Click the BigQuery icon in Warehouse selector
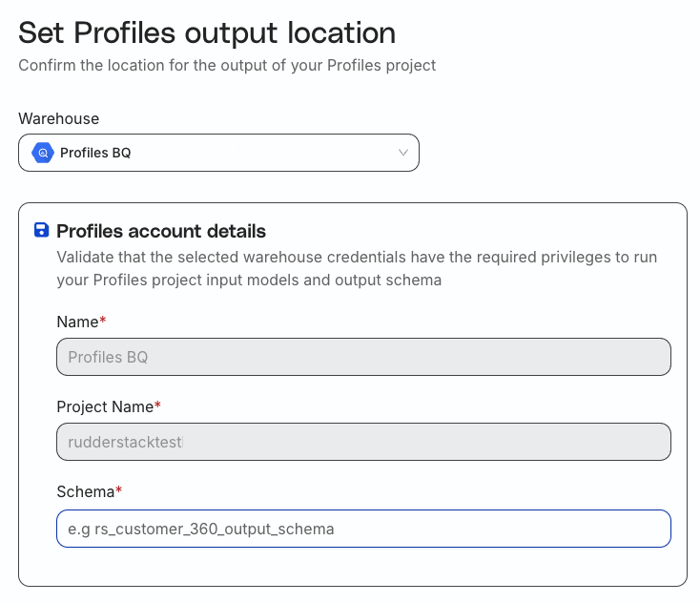 [x=42, y=153]
